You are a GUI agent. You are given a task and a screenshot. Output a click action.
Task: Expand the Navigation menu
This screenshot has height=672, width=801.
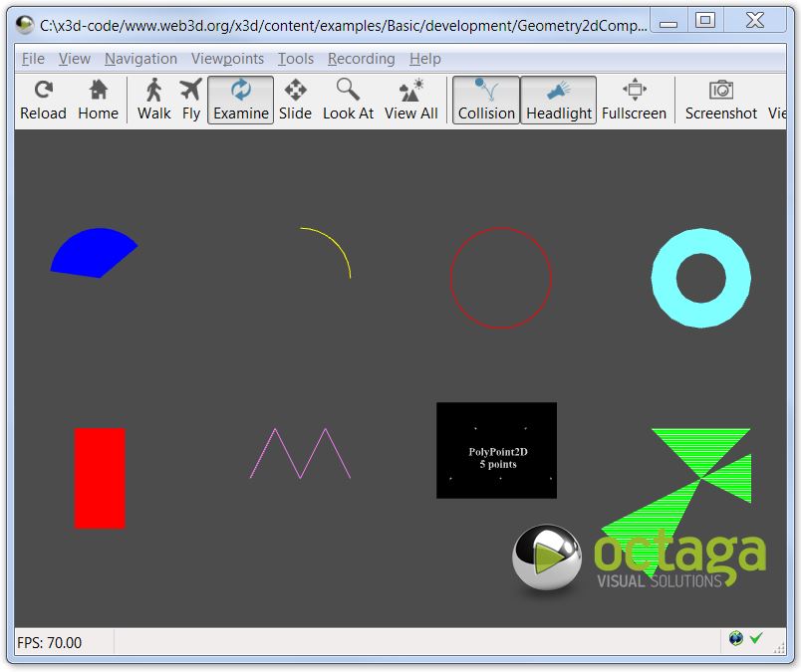(x=140, y=59)
